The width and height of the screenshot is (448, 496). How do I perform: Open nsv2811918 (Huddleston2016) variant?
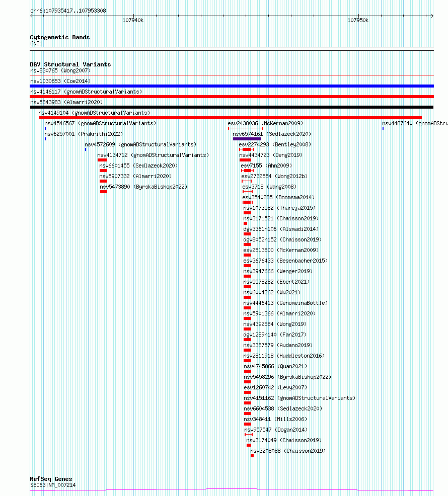284,356
